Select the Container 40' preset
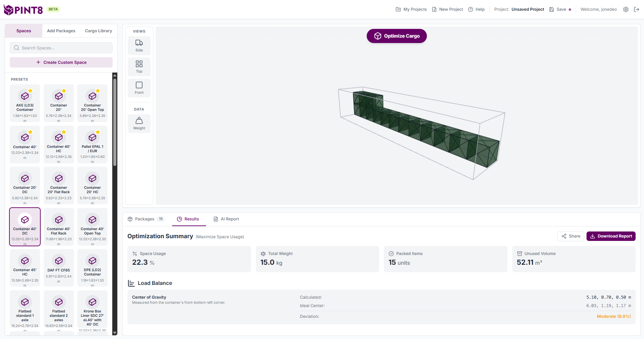Image resolution: width=644 pixels, height=339 pixels. point(25,144)
